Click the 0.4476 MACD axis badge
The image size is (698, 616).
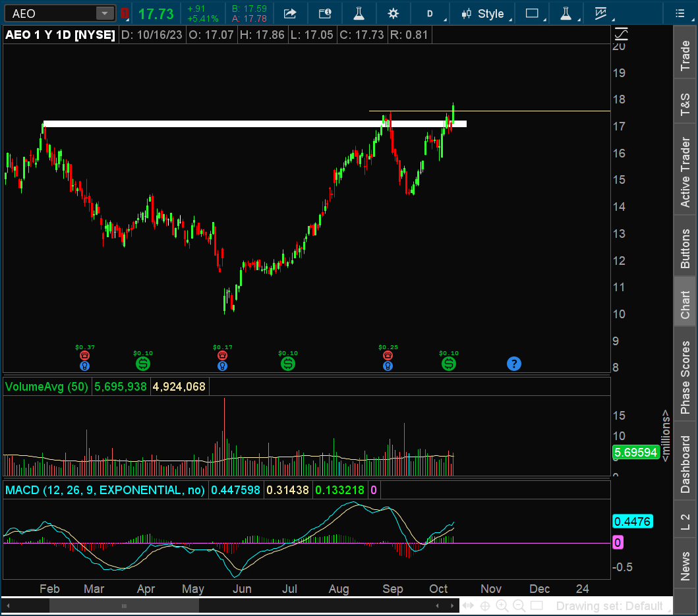click(633, 521)
